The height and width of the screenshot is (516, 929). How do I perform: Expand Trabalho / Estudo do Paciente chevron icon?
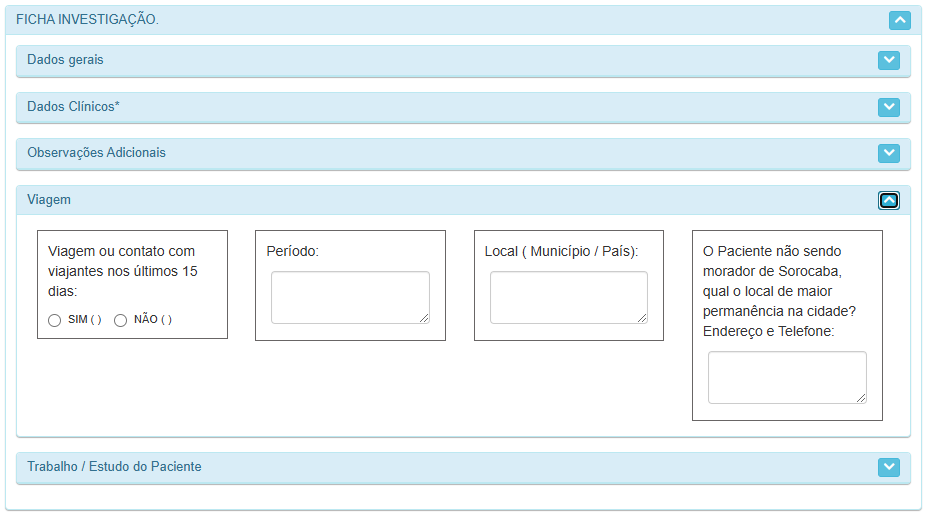(x=888, y=467)
